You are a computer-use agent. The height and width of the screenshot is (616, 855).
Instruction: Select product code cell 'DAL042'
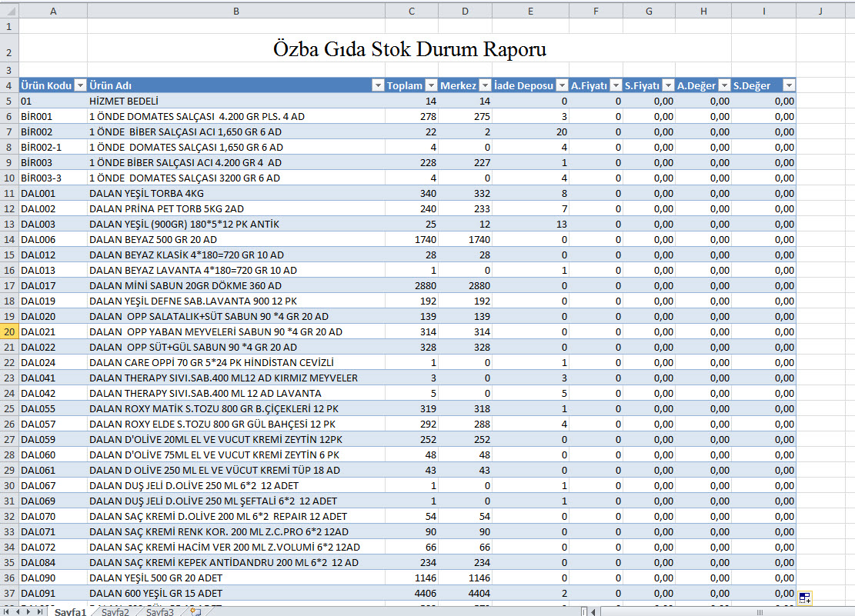[x=53, y=393]
